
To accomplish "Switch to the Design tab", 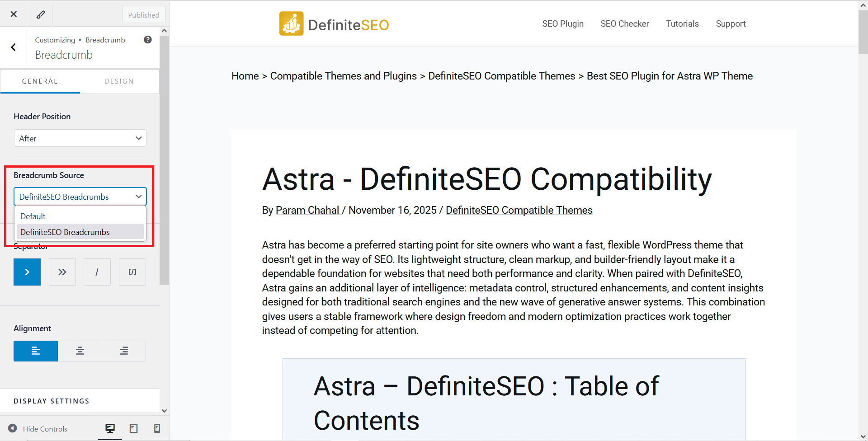I will click(x=119, y=81).
